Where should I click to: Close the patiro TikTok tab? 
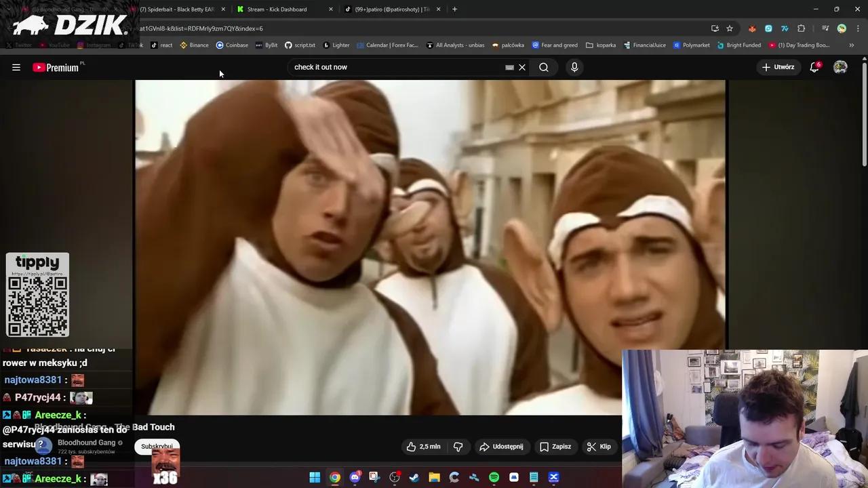(x=439, y=9)
